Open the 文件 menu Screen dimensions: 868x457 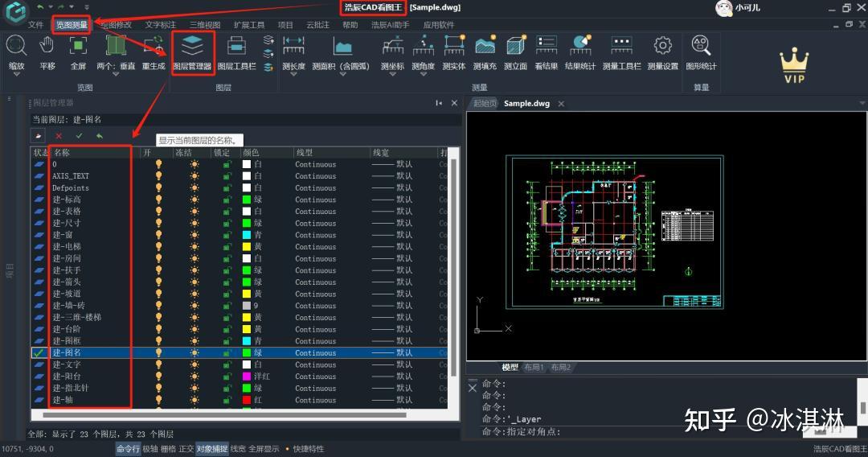coord(35,25)
